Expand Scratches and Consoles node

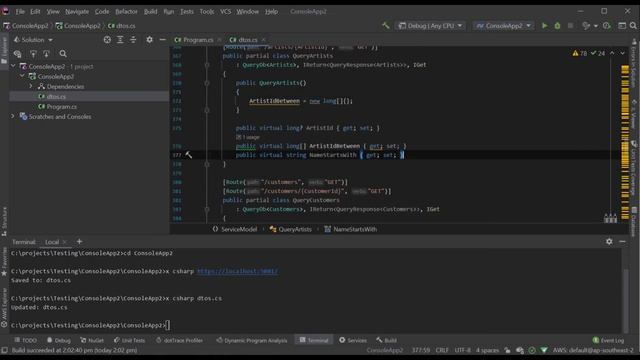tap(13, 116)
